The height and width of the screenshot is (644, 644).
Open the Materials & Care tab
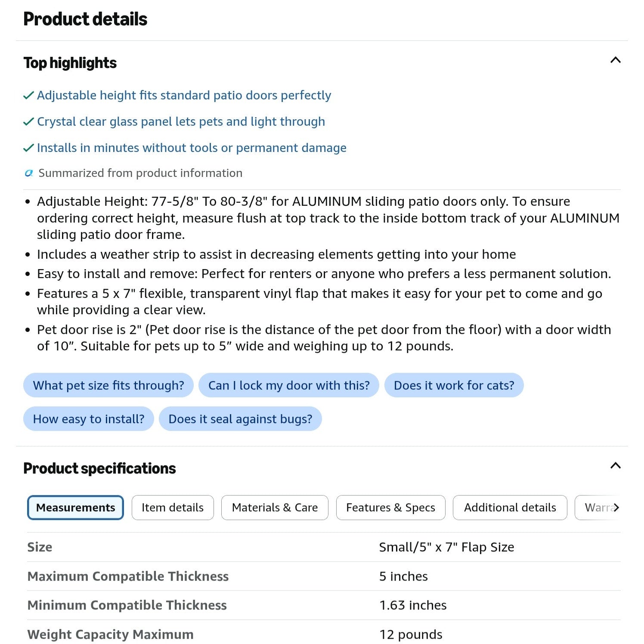pos(275,508)
